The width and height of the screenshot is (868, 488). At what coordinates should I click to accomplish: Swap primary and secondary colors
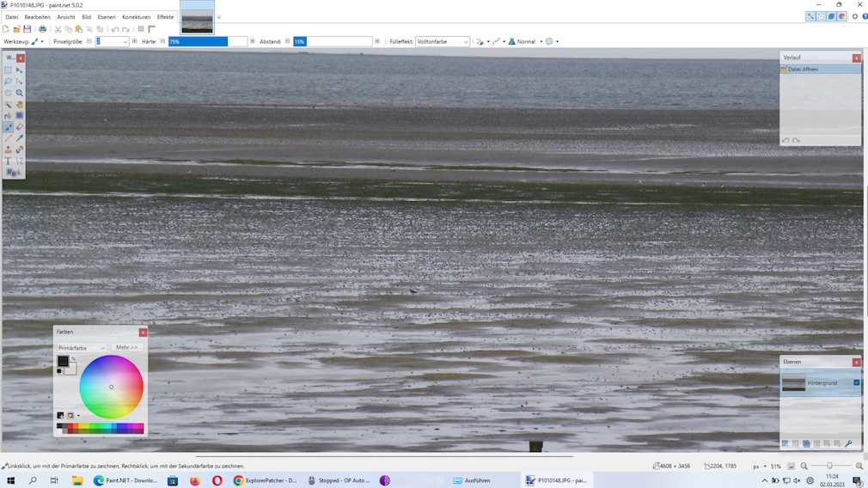pyautogui.click(x=73, y=358)
